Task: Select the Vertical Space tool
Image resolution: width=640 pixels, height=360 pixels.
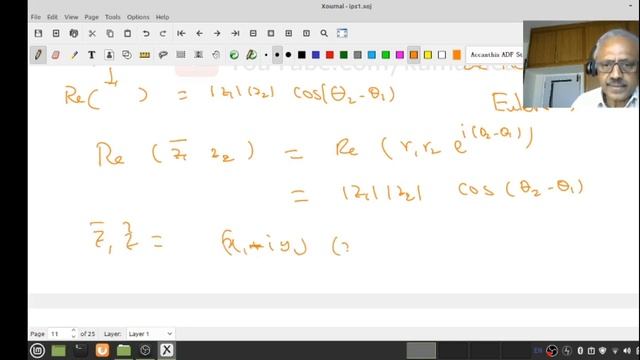Action: 198,55
